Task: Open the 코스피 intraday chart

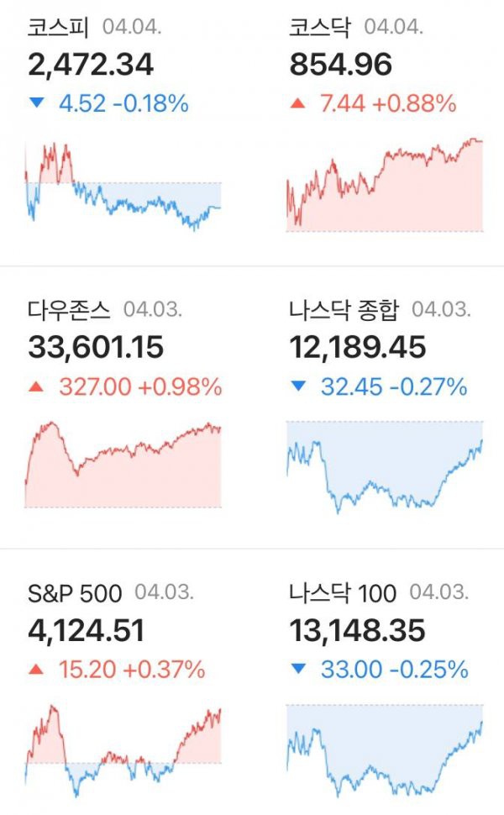Action: click(123, 187)
